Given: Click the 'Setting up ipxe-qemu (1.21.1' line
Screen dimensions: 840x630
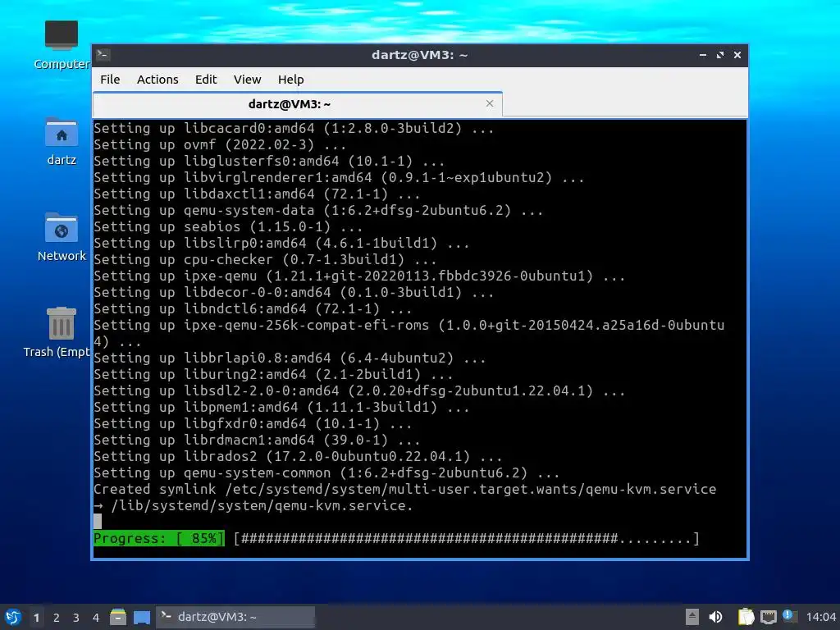Looking at the screenshot, I should click(x=359, y=276).
